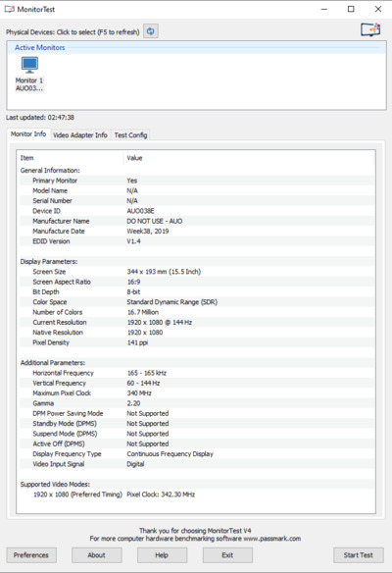
Task: Select the Active Off (DPMS) row
Action: [x=196, y=444]
